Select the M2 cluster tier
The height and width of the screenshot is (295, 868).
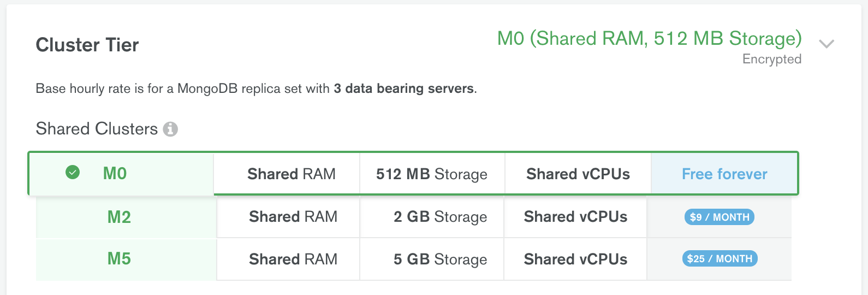click(x=413, y=217)
